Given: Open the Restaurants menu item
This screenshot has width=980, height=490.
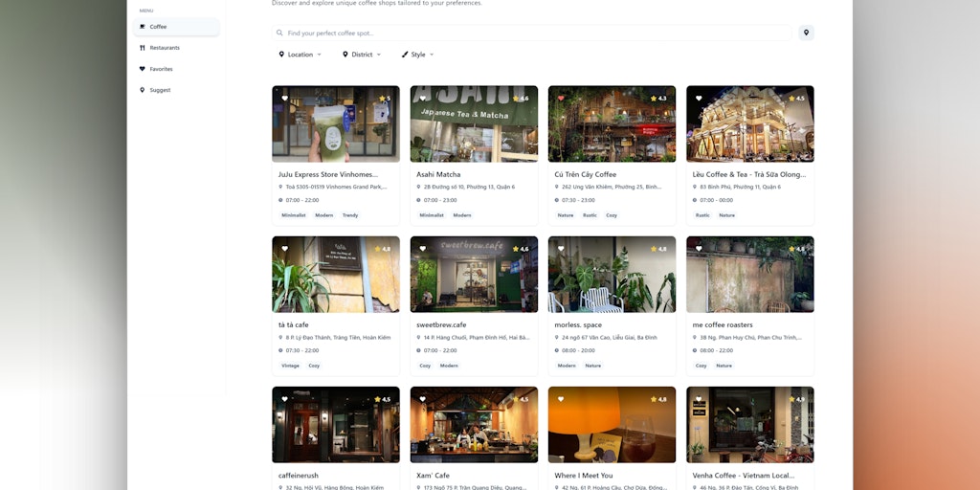Looking at the screenshot, I should click(176, 48).
